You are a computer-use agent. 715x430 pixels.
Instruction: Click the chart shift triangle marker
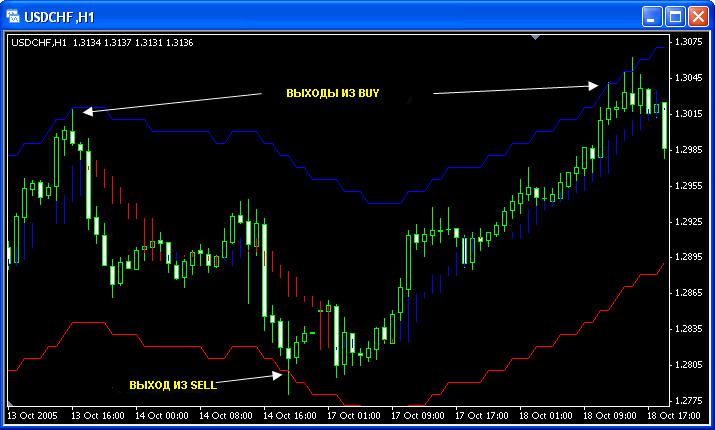536,37
